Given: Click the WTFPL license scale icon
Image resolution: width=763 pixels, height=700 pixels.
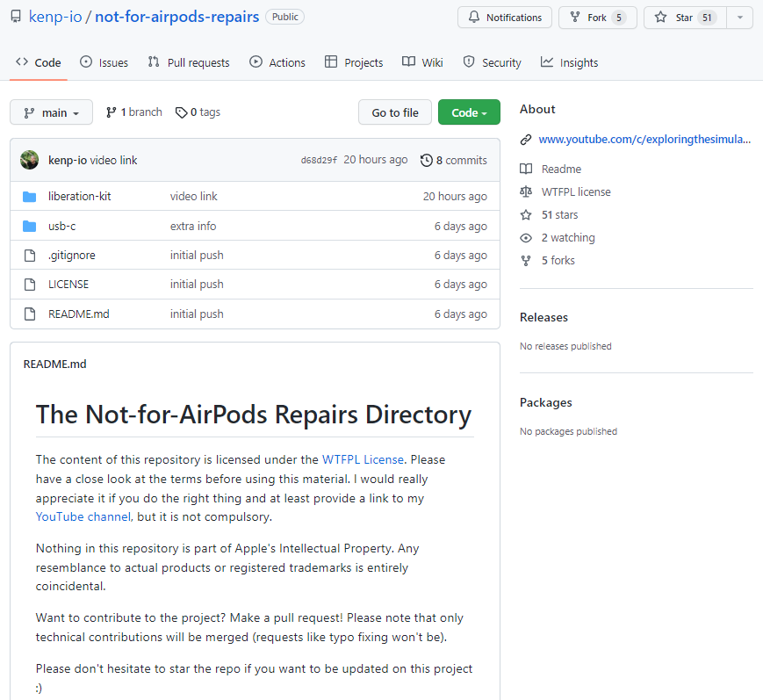Looking at the screenshot, I should 526,191.
